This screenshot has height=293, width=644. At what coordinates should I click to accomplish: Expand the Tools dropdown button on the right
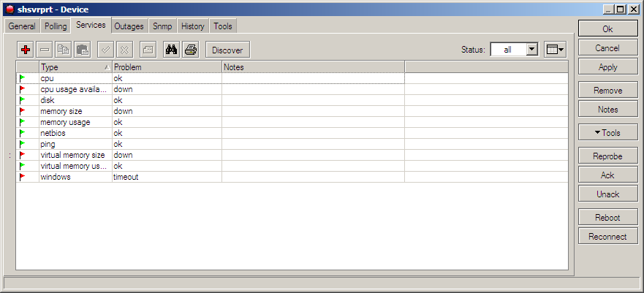coord(607,133)
